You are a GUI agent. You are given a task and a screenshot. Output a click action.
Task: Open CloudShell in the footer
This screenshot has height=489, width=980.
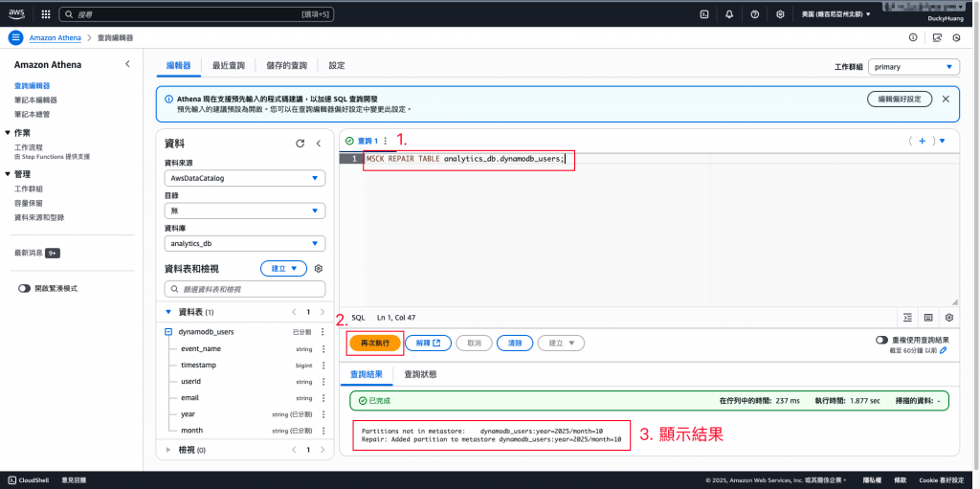[29, 480]
